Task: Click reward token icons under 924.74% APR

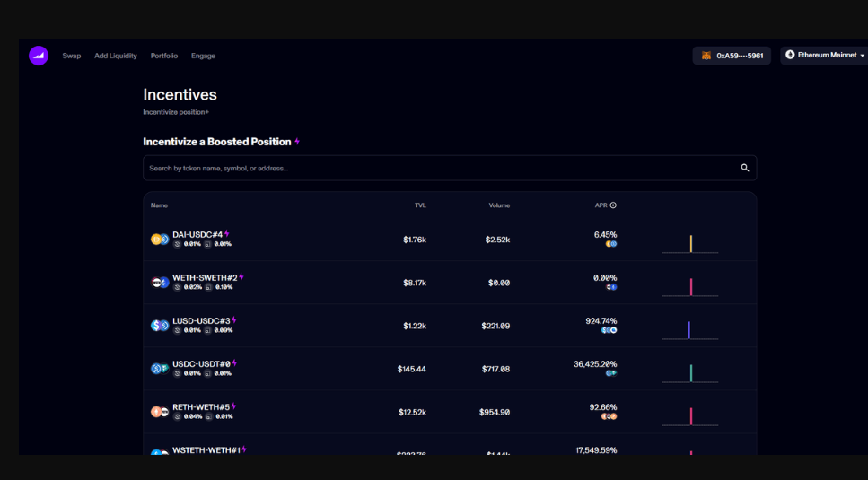Action: (609, 330)
